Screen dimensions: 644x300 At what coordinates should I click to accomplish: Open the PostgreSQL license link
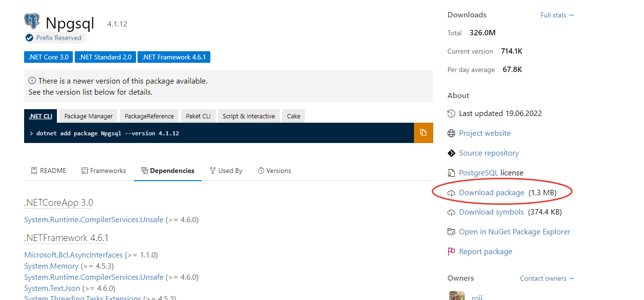[x=479, y=173]
